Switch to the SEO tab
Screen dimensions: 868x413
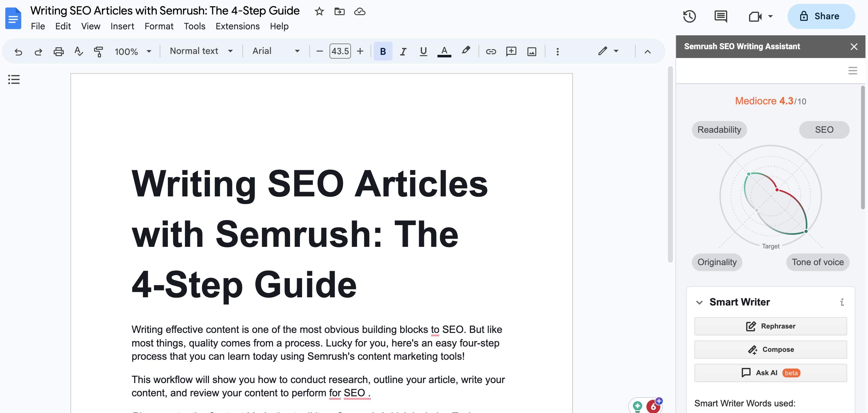(x=824, y=129)
